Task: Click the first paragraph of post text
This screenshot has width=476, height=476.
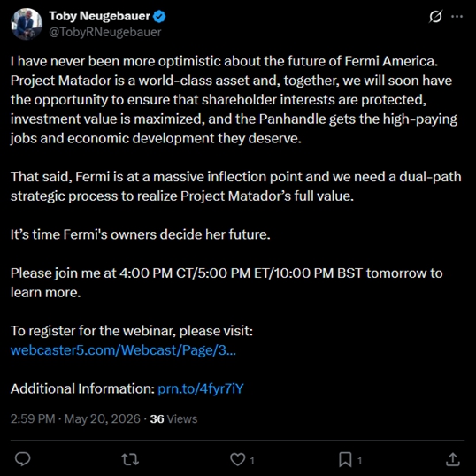Action: coord(234,100)
